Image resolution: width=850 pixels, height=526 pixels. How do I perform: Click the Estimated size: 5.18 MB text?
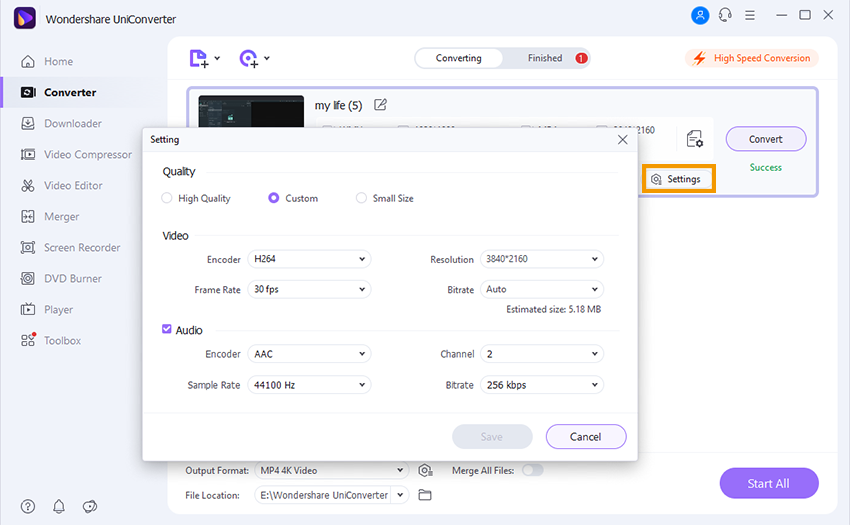(553, 309)
